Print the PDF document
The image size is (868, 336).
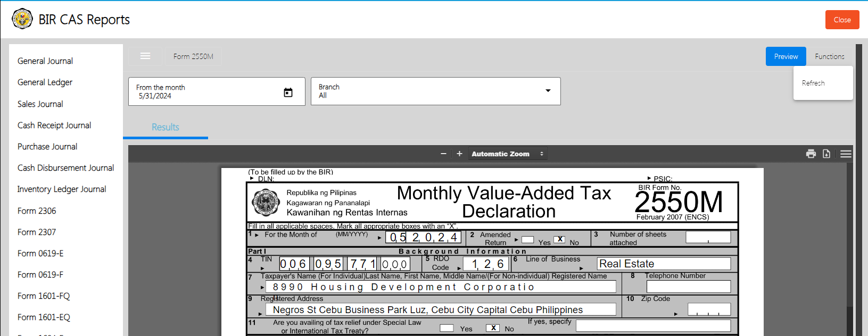click(x=811, y=154)
